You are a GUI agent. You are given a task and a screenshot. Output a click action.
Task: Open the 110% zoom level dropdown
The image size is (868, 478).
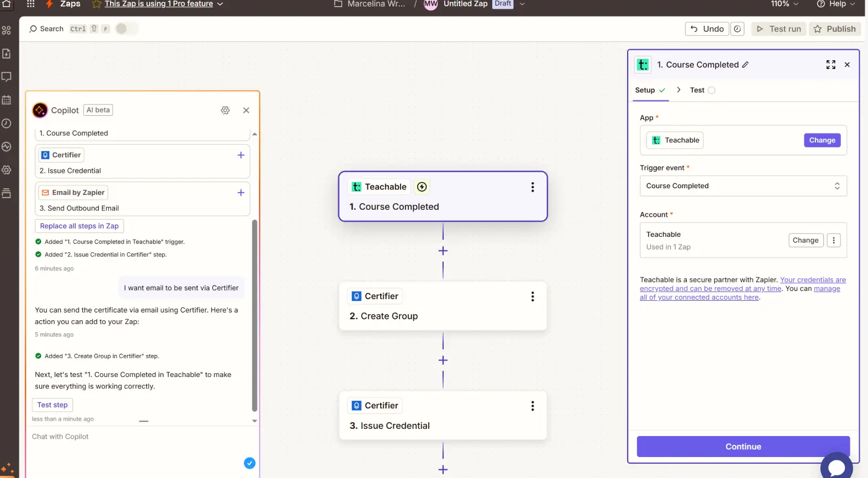click(x=785, y=4)
